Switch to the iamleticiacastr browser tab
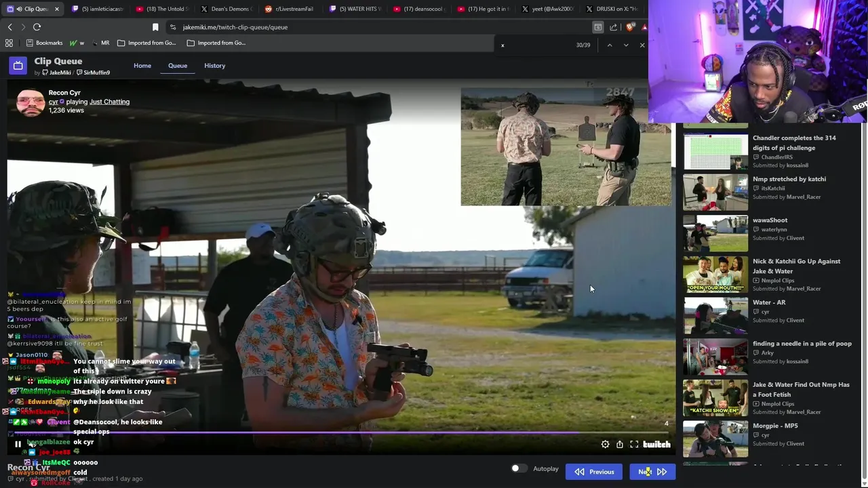 tap(97, 9)
